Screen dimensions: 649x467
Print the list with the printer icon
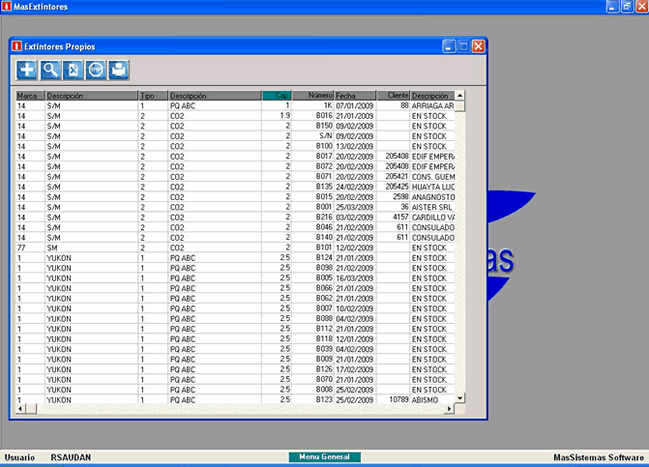point(119,70)
